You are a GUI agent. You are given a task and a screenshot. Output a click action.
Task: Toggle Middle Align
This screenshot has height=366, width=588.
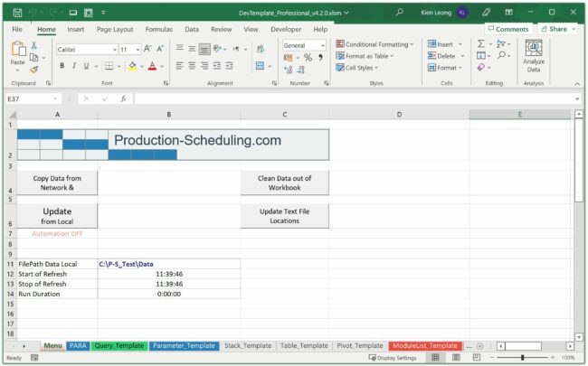click(x=192, y=48)
